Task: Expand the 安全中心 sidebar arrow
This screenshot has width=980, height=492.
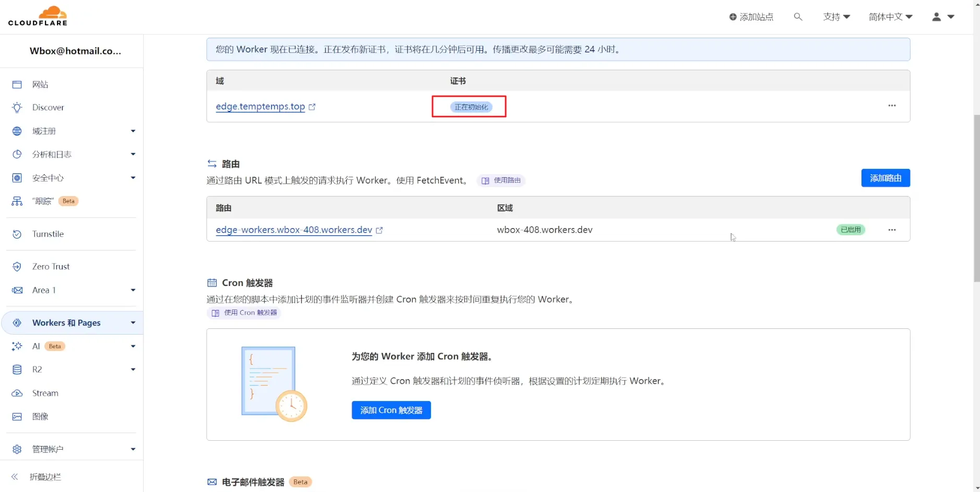Action: pos(133,178)
